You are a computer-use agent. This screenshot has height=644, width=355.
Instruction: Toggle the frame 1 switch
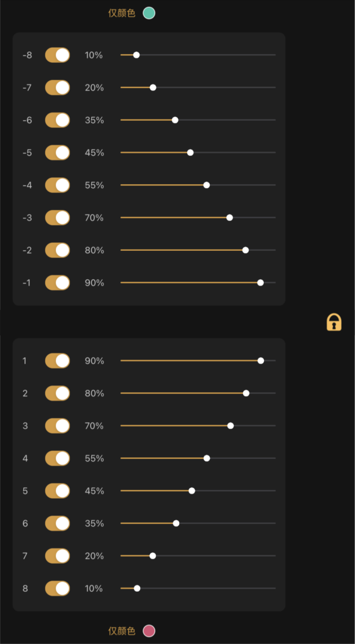tap(57, 361)
